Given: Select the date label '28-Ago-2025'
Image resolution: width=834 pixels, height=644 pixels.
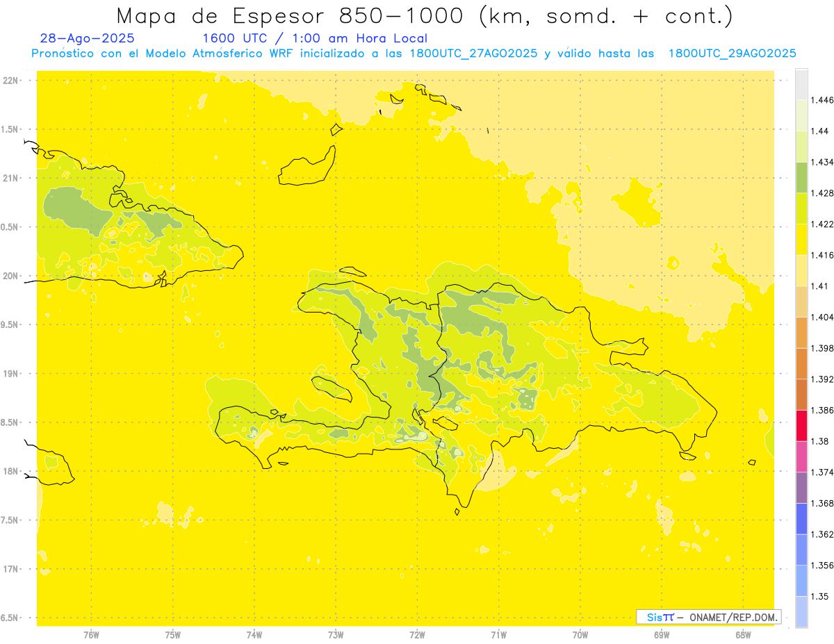Looking at the screenshot, I should (88, 38).
